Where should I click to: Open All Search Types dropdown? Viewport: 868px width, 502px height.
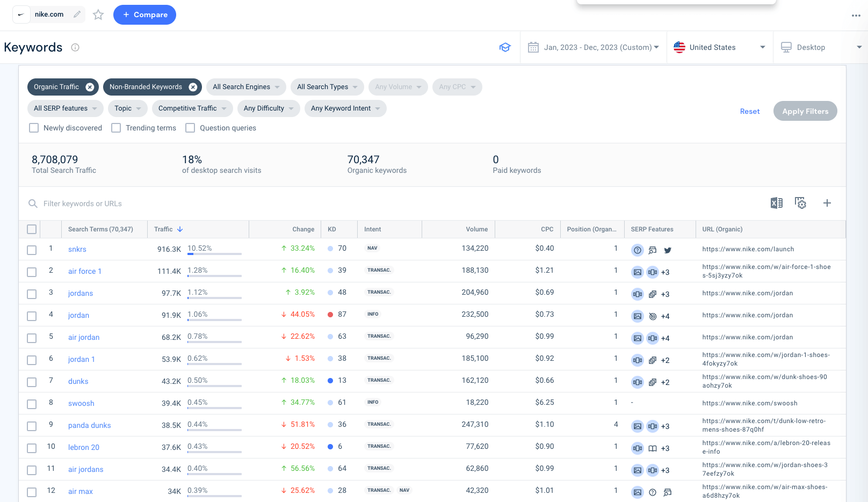pos(327,87)
